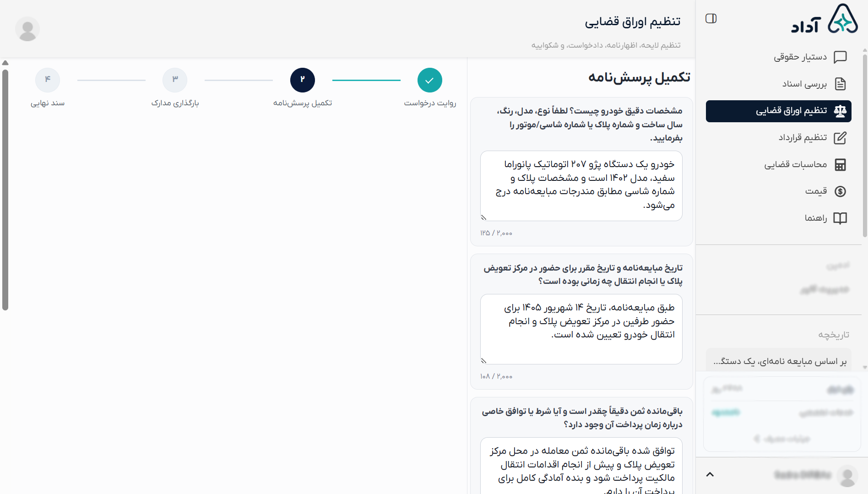Click question text باقی‌مانده ثمن دقیقاً چقدر است
Image resolution: width=868 pixels, height=494 pixels.
click(581, 418)
